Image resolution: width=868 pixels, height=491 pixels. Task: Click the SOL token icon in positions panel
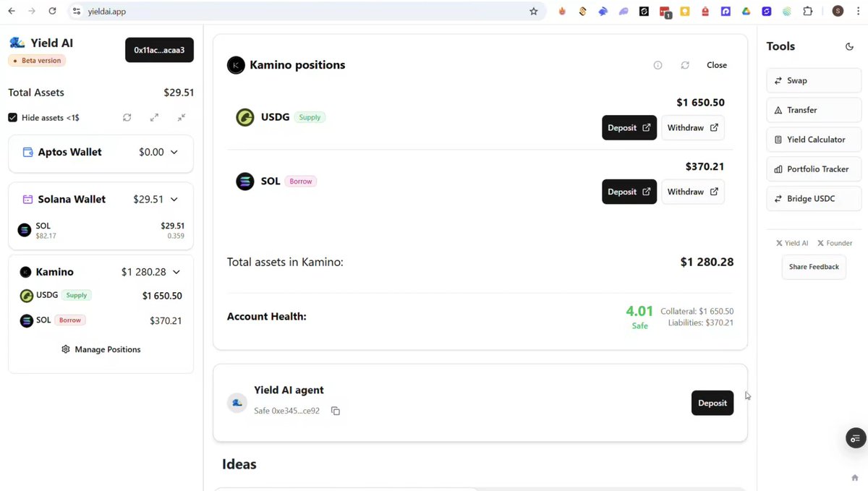point(245,182)
